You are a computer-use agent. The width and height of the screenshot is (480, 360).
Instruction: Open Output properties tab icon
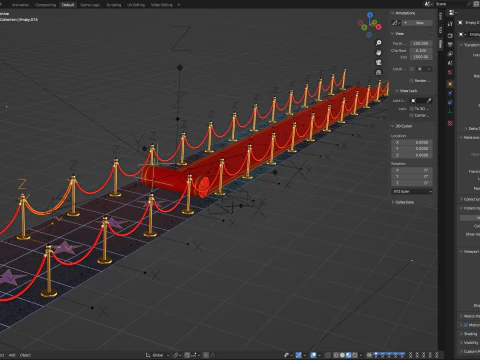click(x=450, y=44)
